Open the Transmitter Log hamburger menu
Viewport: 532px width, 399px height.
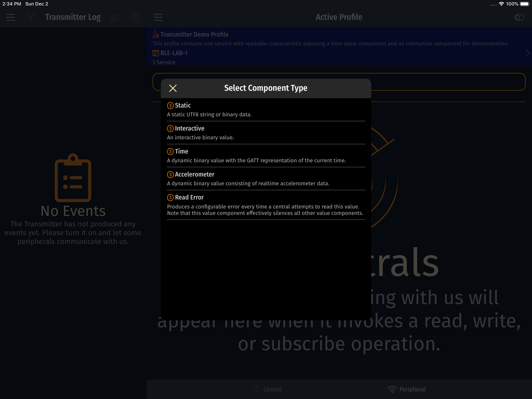[x=10, y=17]
